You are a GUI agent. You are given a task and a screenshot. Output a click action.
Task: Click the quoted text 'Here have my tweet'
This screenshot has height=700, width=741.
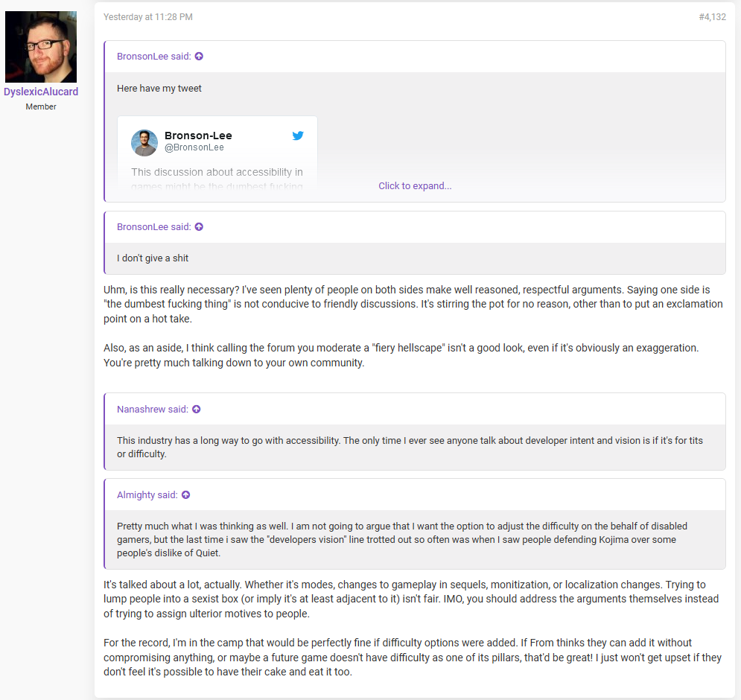[159, 89]
